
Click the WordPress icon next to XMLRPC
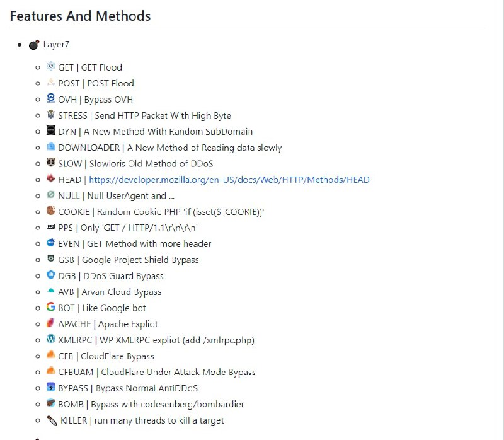[x=50, y=340]
